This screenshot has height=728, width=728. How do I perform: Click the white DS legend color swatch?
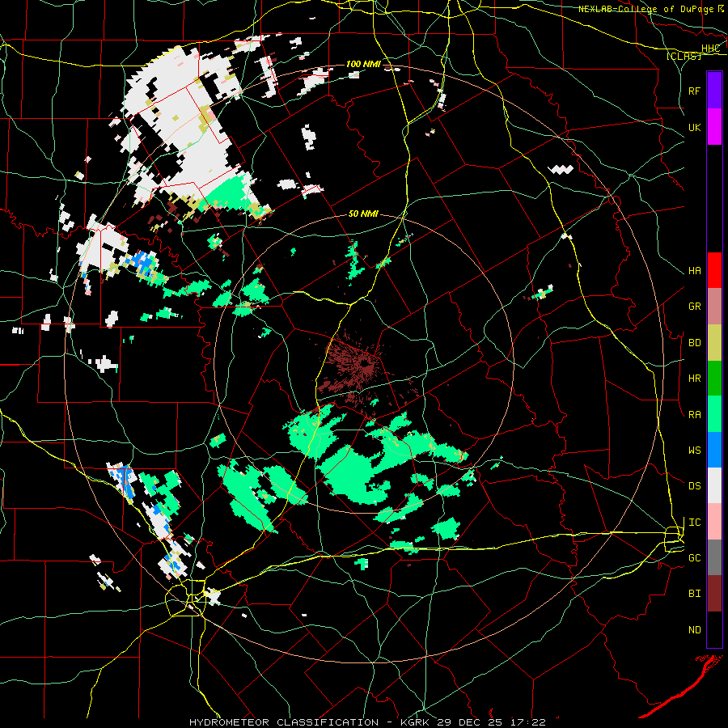714,485
